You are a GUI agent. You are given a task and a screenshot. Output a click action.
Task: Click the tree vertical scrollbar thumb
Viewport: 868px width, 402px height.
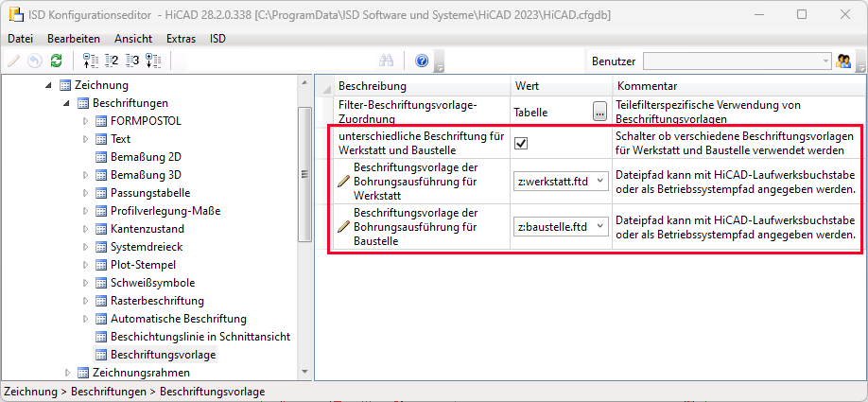pyautogui.click(x=305, y=174)
